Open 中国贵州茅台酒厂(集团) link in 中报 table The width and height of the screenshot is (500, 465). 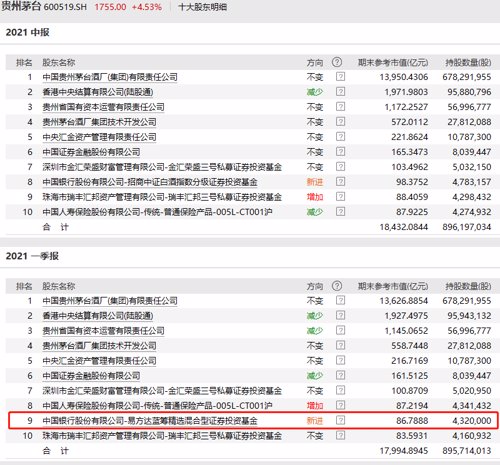[x=110, y=77]
